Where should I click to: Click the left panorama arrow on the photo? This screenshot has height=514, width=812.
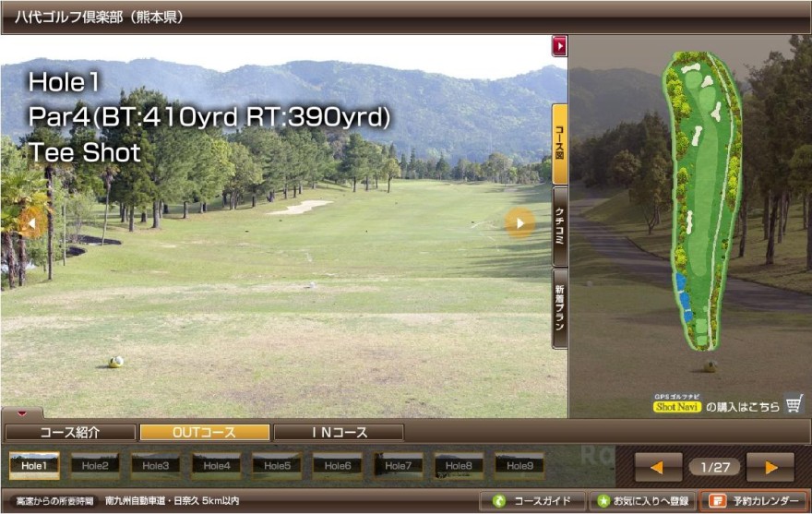[31, 222]
